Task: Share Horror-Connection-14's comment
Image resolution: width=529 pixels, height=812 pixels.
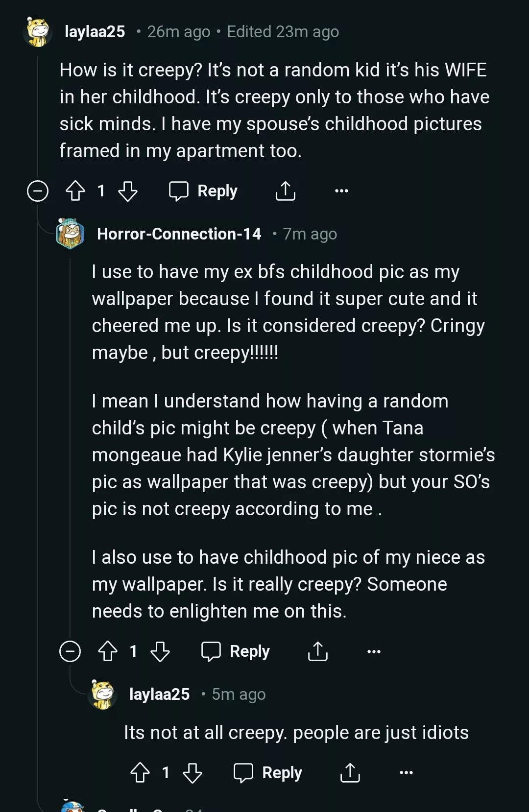Action: (x=318, y=651)
